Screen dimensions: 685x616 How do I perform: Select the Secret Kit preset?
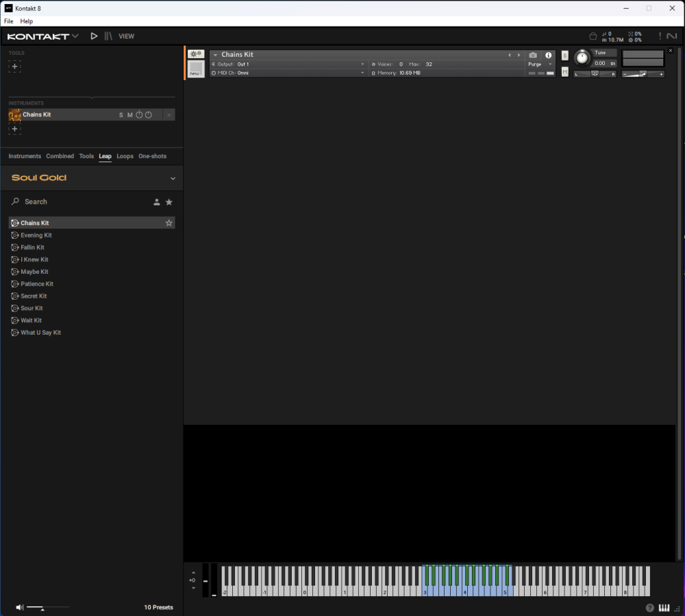tap(92, 296)
